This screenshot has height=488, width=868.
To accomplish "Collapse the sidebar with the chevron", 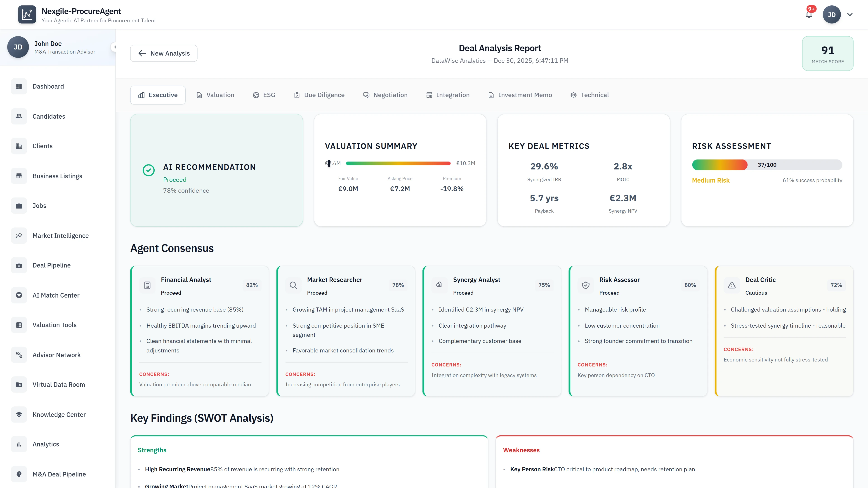I will coord(115,47).
